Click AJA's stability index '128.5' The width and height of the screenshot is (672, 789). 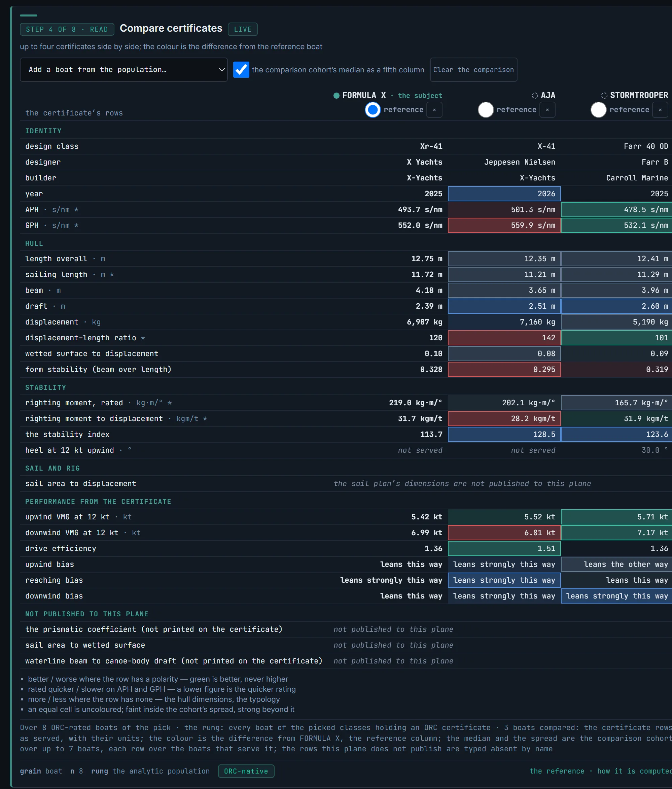504,435
